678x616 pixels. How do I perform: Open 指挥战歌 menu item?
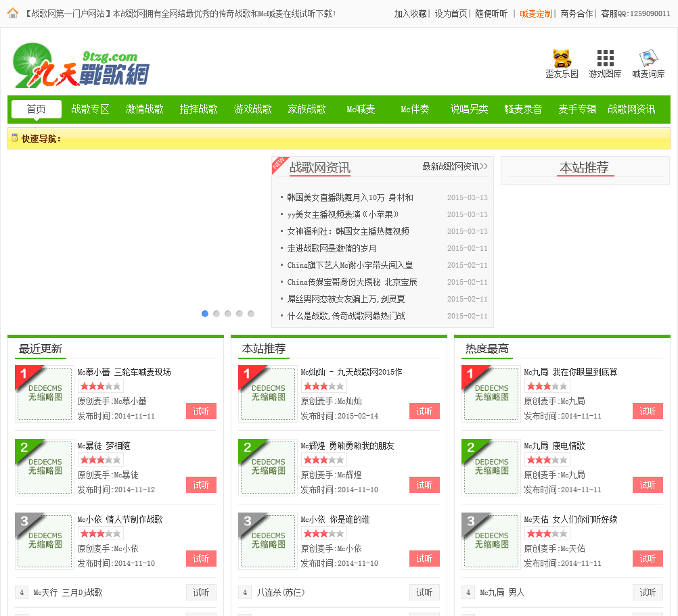198,109
